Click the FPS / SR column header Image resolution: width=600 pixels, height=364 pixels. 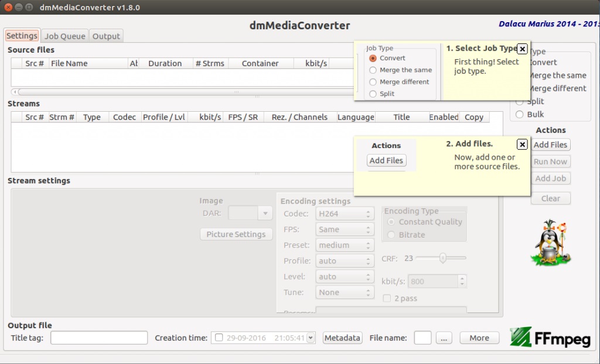243,117
